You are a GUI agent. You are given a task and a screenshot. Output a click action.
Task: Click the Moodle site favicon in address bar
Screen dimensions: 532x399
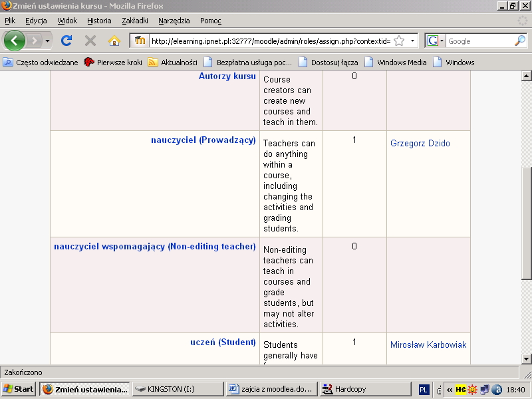click(140, 41)
